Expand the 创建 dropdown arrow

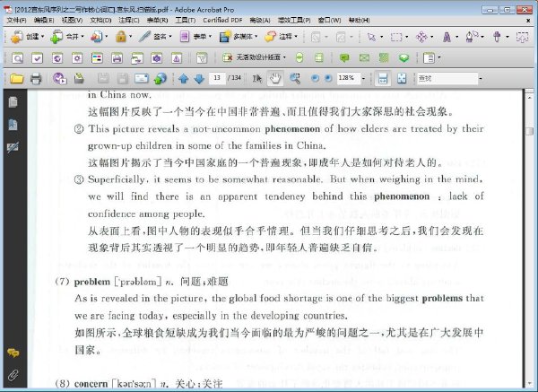[x=42, y=37]
